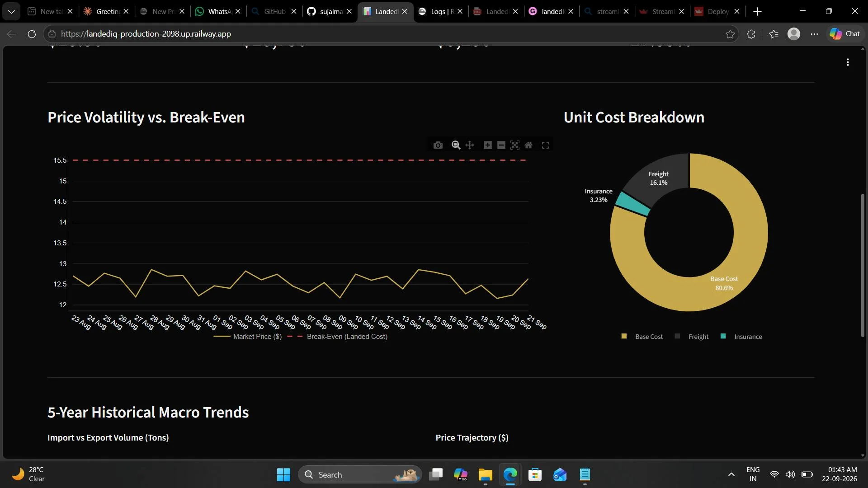Viewport: 868px width, 488px height.
Task: Refresh the browser page
Action: click(32, 34)
